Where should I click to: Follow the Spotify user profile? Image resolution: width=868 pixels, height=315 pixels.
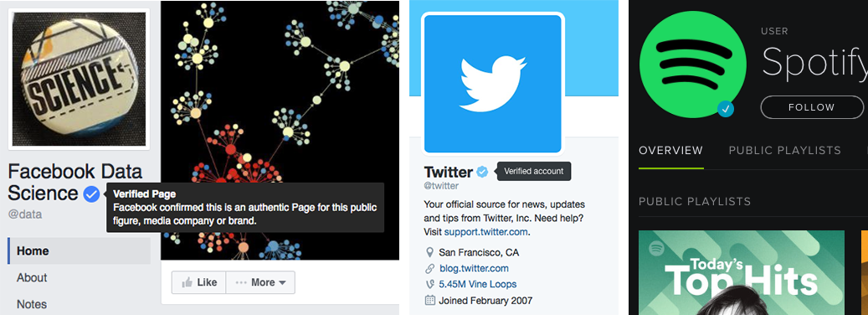point(812,107)
